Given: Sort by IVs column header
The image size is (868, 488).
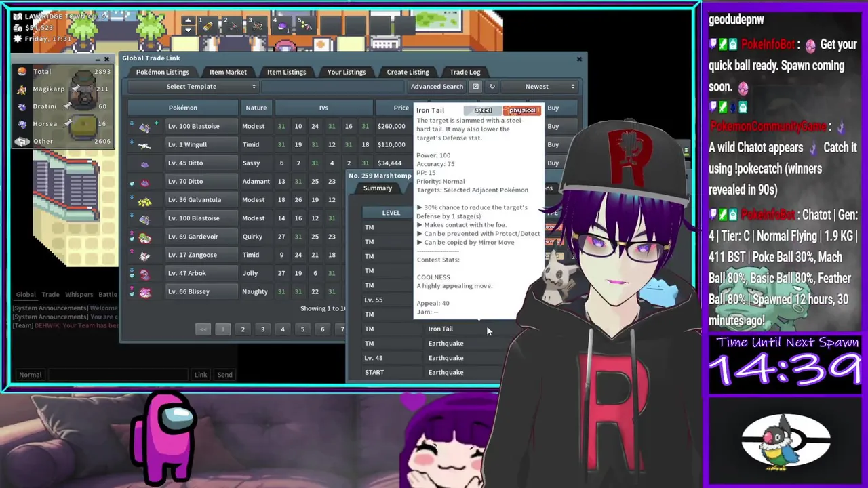Looking at the screenshot, I should point(323,108).
